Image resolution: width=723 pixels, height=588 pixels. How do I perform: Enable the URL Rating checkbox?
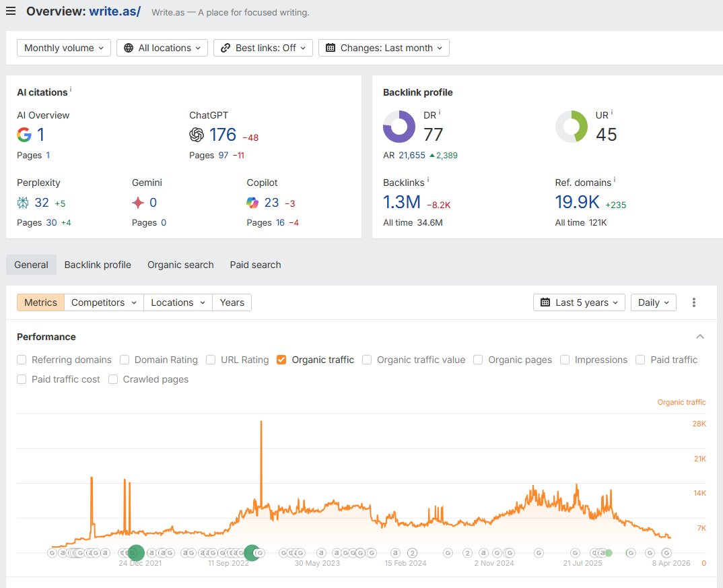[x=211, y=360]
